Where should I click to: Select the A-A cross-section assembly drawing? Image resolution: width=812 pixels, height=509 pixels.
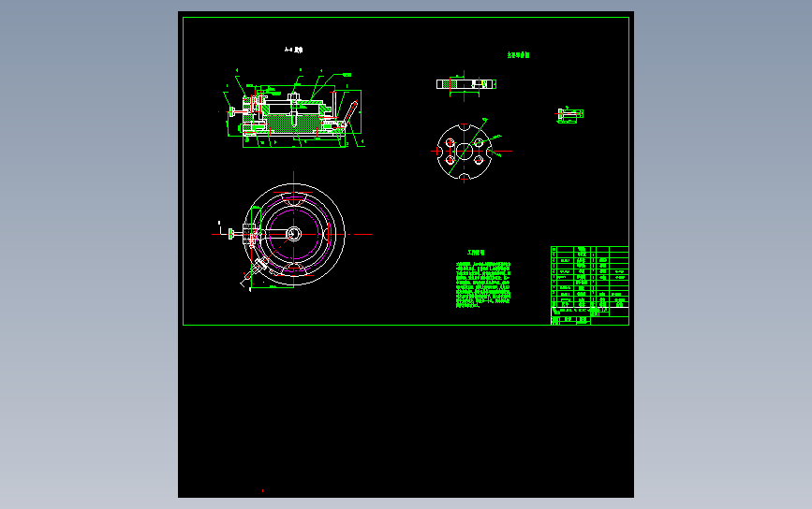[x=294, y=109]
